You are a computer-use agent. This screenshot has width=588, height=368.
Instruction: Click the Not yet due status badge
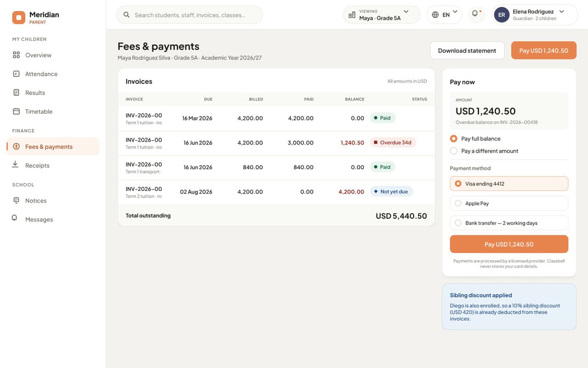391,191
